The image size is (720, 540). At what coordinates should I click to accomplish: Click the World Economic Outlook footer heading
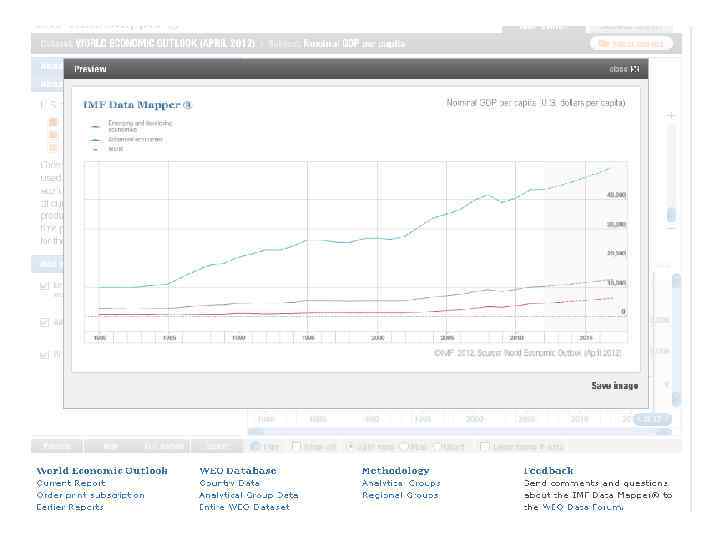[x=102, y=471]
